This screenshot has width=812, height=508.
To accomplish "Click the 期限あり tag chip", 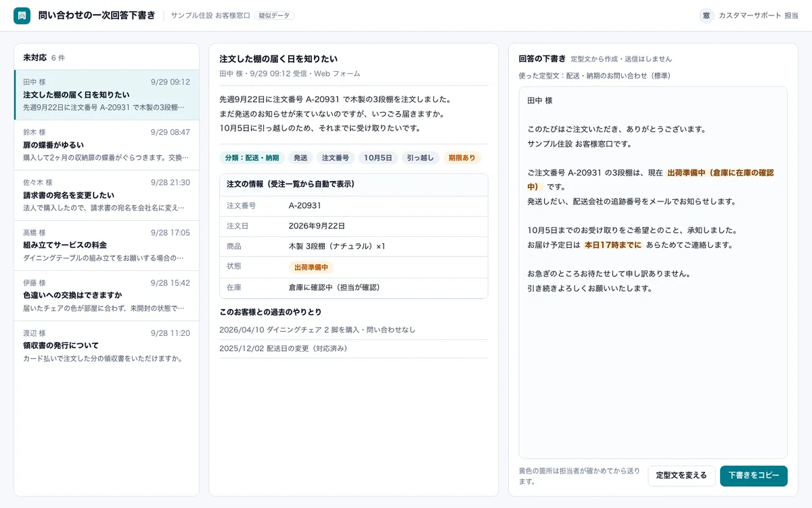I will tap(462, 158).
